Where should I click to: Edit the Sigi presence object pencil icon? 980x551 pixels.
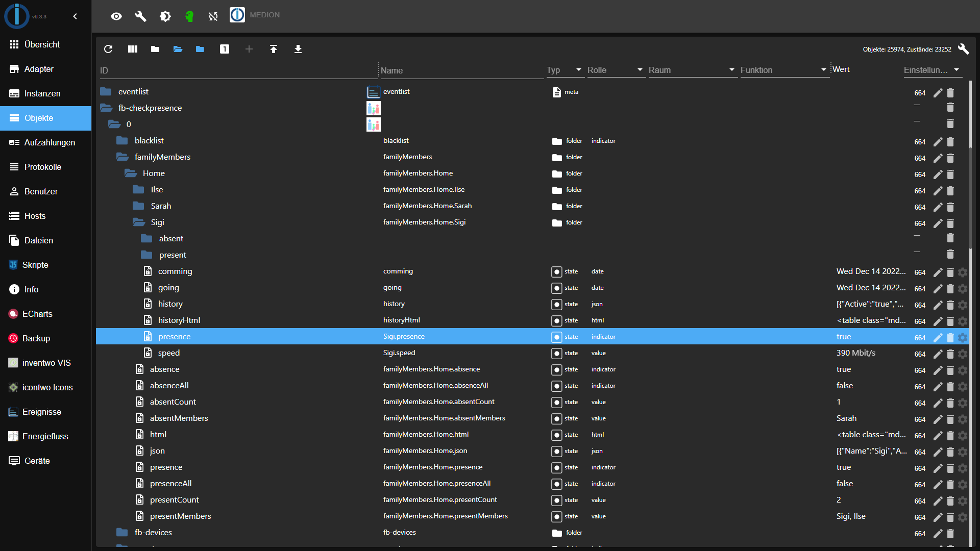(x=938, y=337)
